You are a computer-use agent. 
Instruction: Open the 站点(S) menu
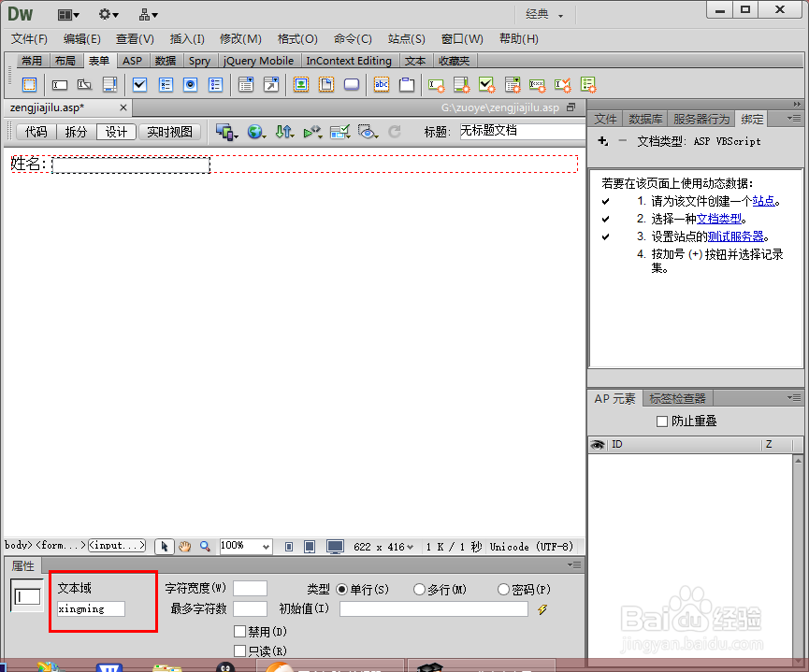point(407,39)
